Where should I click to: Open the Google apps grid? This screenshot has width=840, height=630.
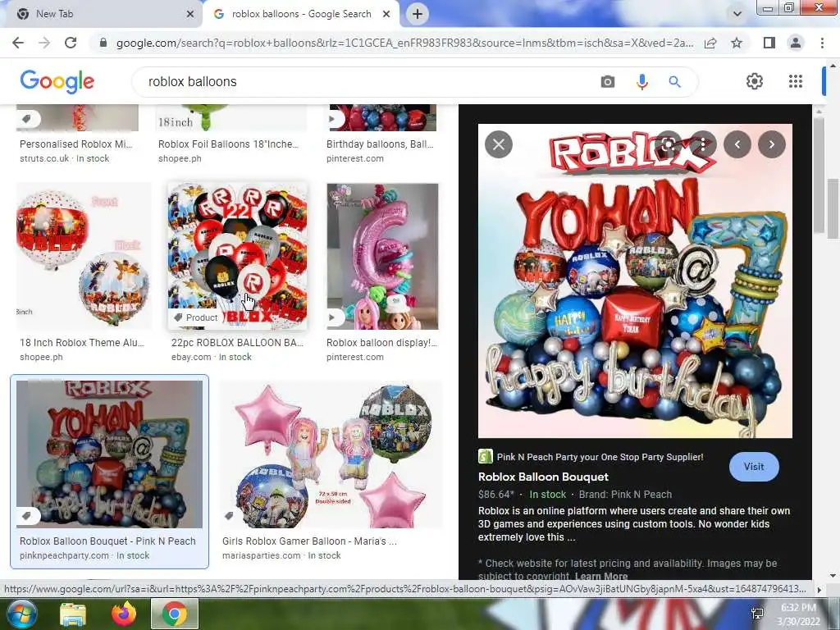tap(796, 81)
